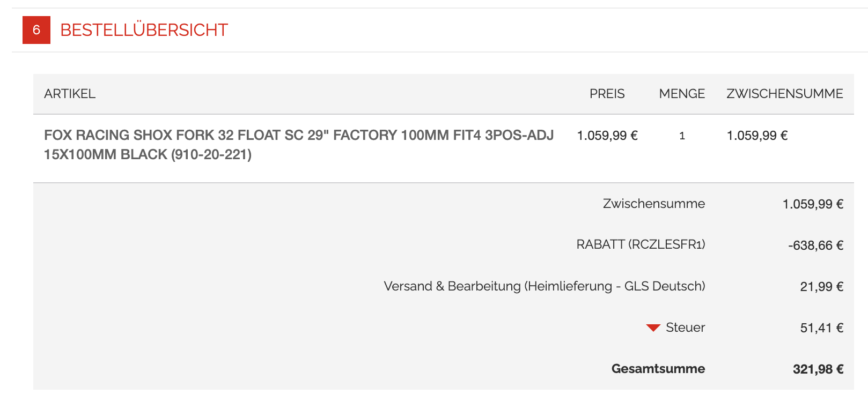Click the red step 6 badge
The image size is (868, 402).
pyautogui.click(x=36, y=30)
